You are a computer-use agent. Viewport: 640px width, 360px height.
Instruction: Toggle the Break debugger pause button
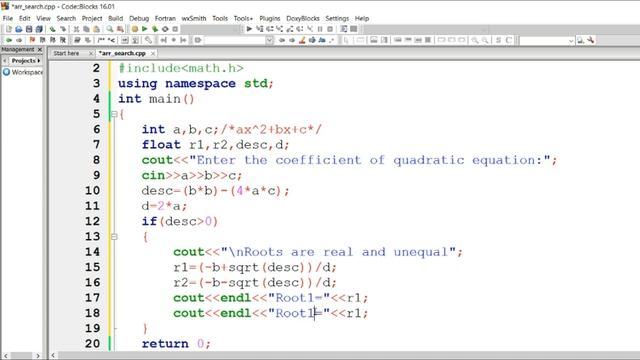coord(320,29)
